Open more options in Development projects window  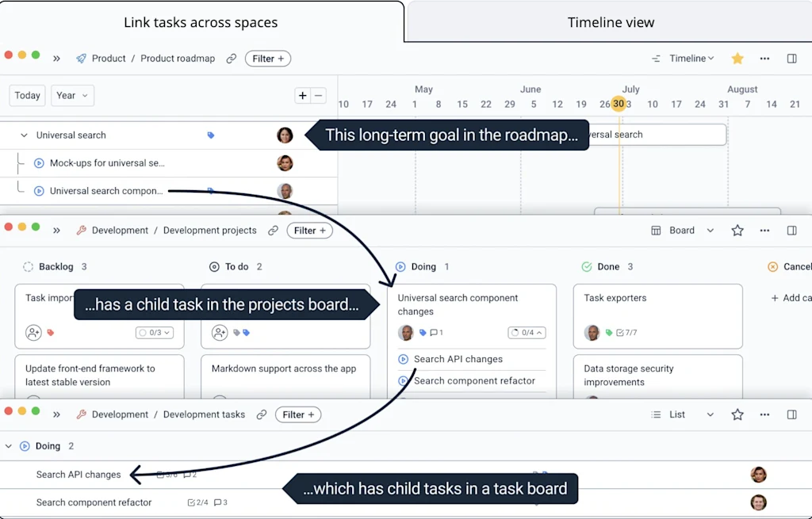[764, 231]
